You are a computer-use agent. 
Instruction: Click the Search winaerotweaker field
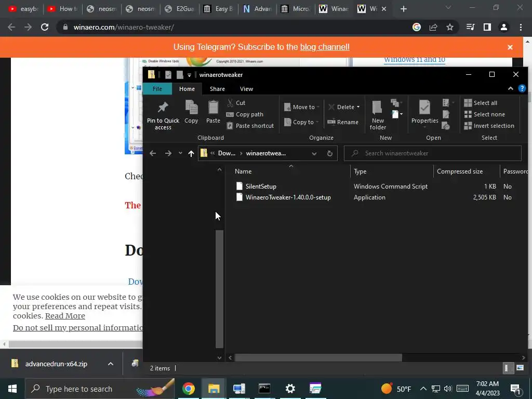(x=433, y=153)
